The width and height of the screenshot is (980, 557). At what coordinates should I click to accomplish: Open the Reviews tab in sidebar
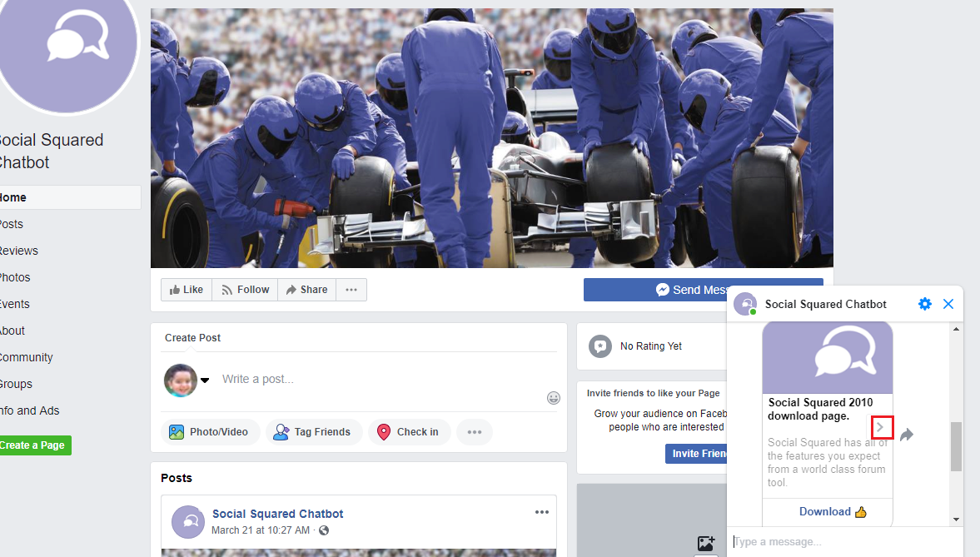tap(18, 251)
